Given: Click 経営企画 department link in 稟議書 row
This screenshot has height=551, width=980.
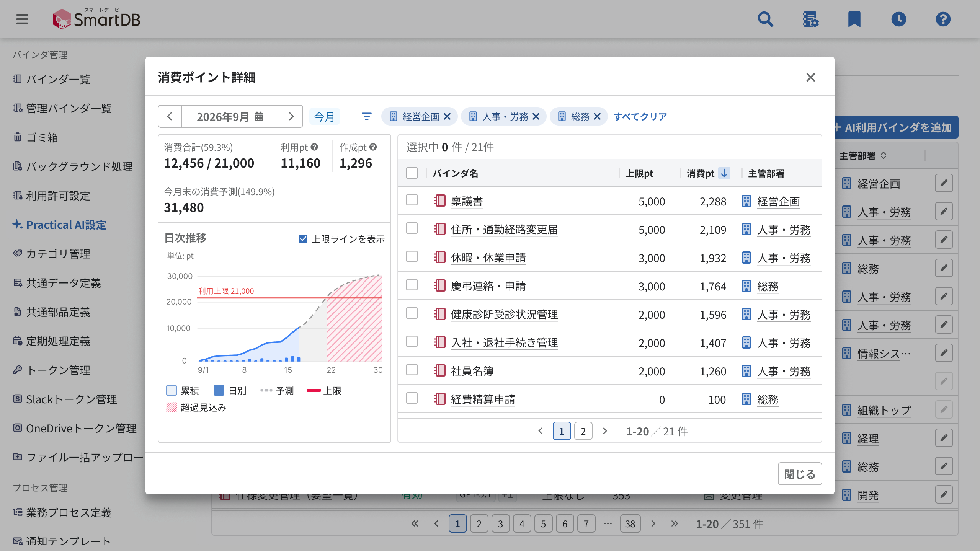Looking at the screenshot, I should tap(779, 201).
